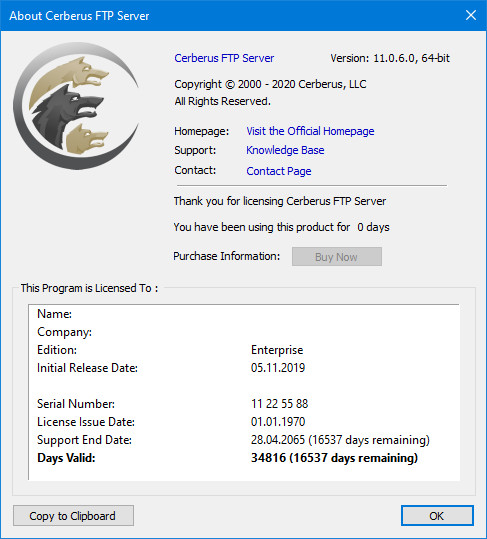This screenshot has width=487, height=539.
Task: Click the Contact: label
Action: (x=195, y=170)
